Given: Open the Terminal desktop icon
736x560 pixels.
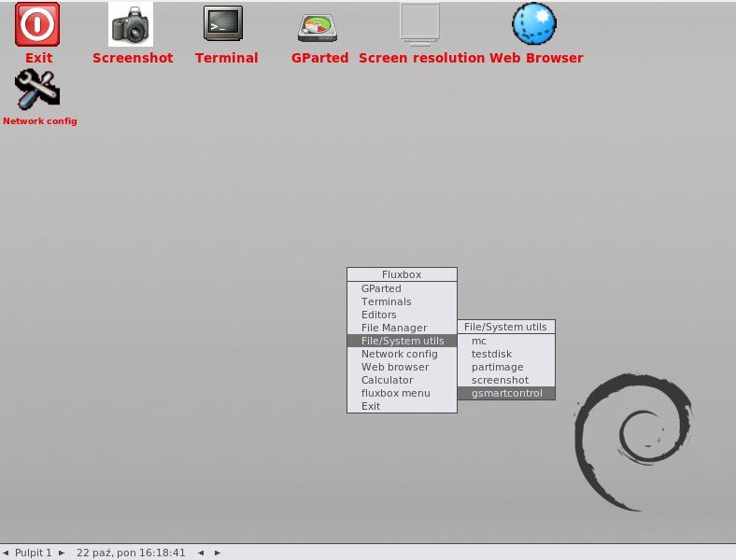Looking at the screenshot, I should (x=223, y=23).
